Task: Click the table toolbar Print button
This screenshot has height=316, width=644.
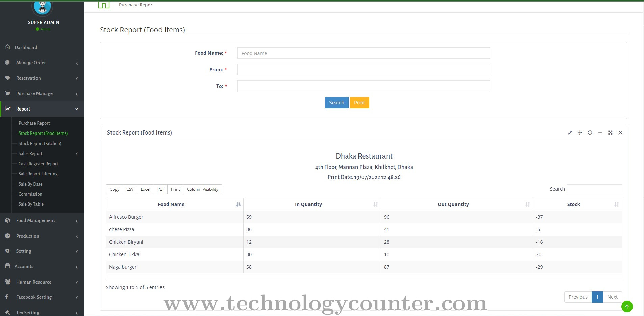Action: [x=175, y=189]
